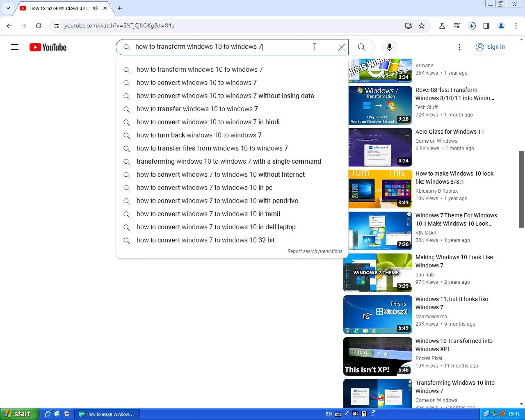Select 'with a single command' suggestion
Screen dimensions: 525x420
point(232,162)
